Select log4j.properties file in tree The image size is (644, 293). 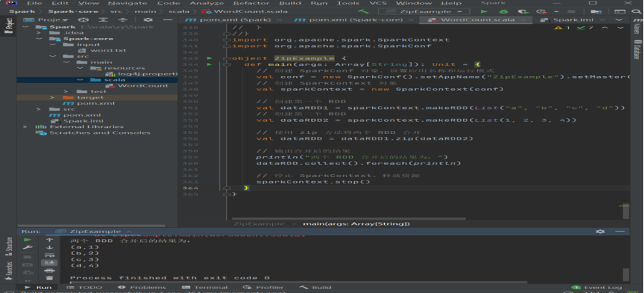pyautogui.click(x=141, y=74)
